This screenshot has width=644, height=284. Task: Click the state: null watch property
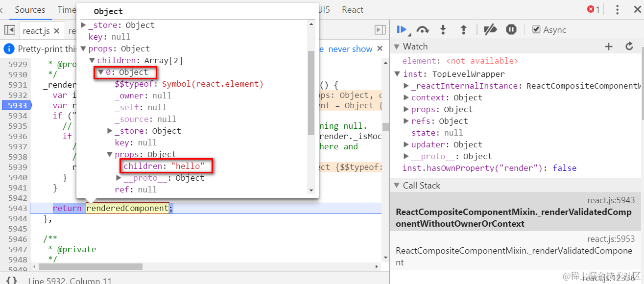437,133
